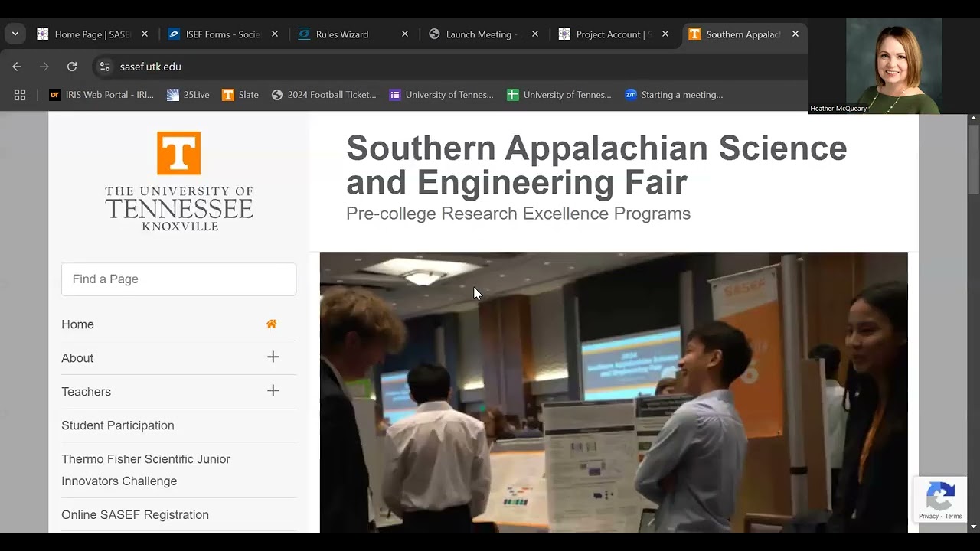Open the 25Live bookmark
This screenshot has height=551, width=980.
(188, 95)
